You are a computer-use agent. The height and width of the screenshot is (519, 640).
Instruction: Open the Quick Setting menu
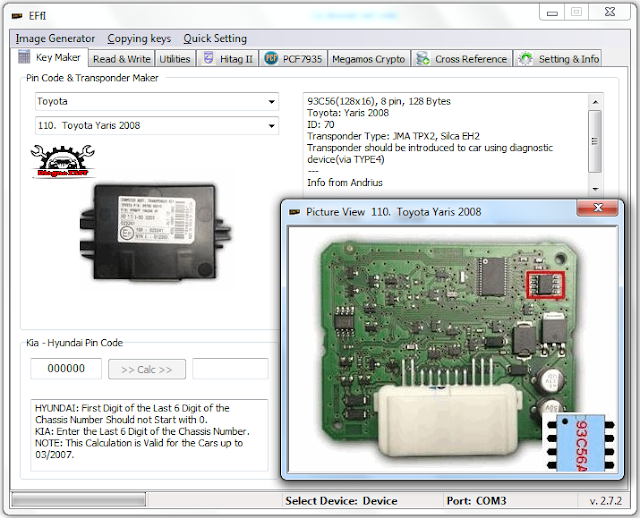tap(215, 38)
